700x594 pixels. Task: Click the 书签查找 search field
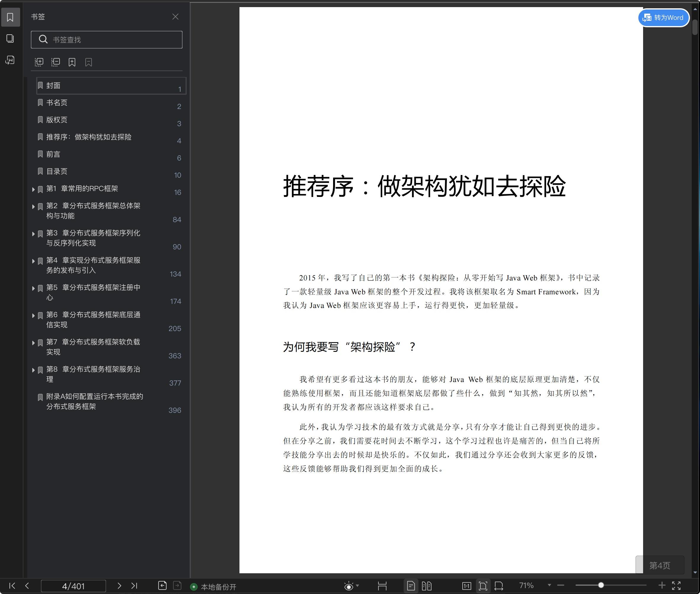[106, 40]
